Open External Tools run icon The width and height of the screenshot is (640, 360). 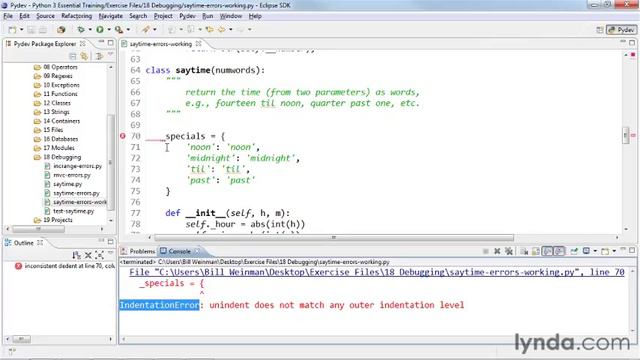tap(119, 29)
